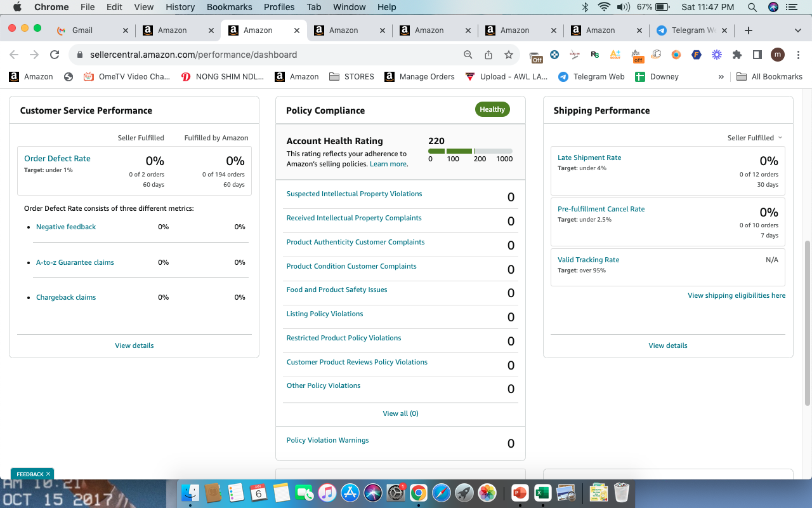This screenshot has width=812, height=508.
Task: Click View all (0) link
Action: pos(400,413)
